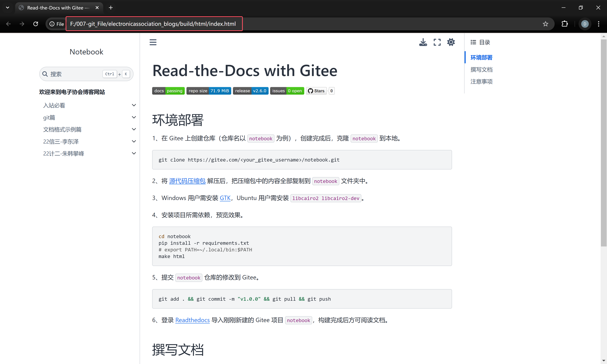
Task: Open the browser extensions puzzle icon
Action: click(565, 24)
